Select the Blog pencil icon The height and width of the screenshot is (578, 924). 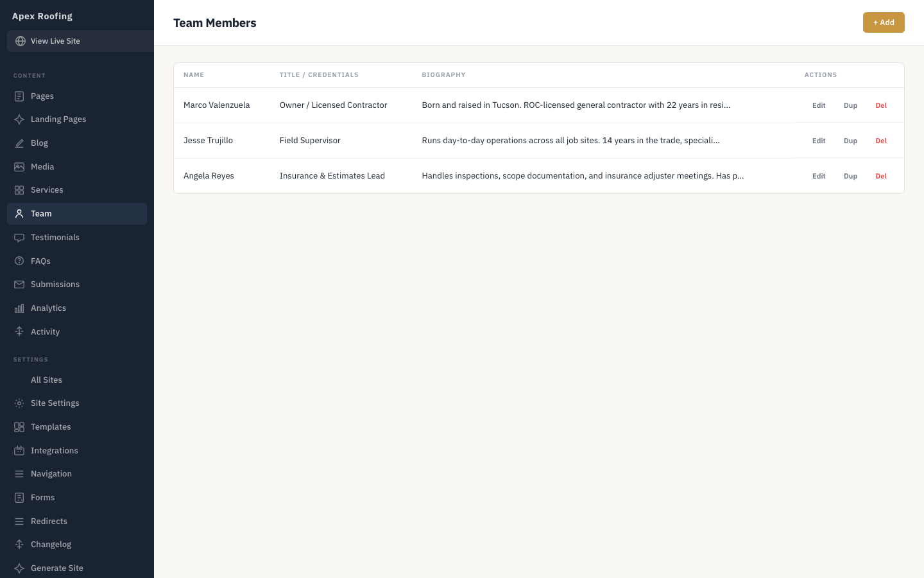[19, 143]
